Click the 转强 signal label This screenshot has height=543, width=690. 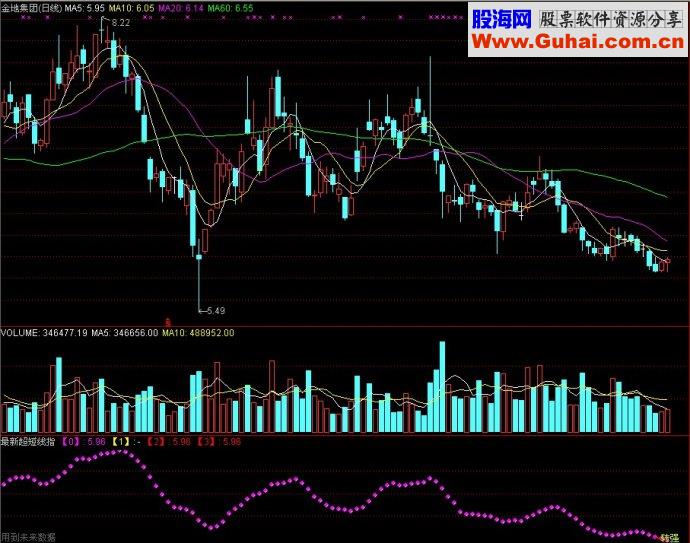[x=669, y=538]
